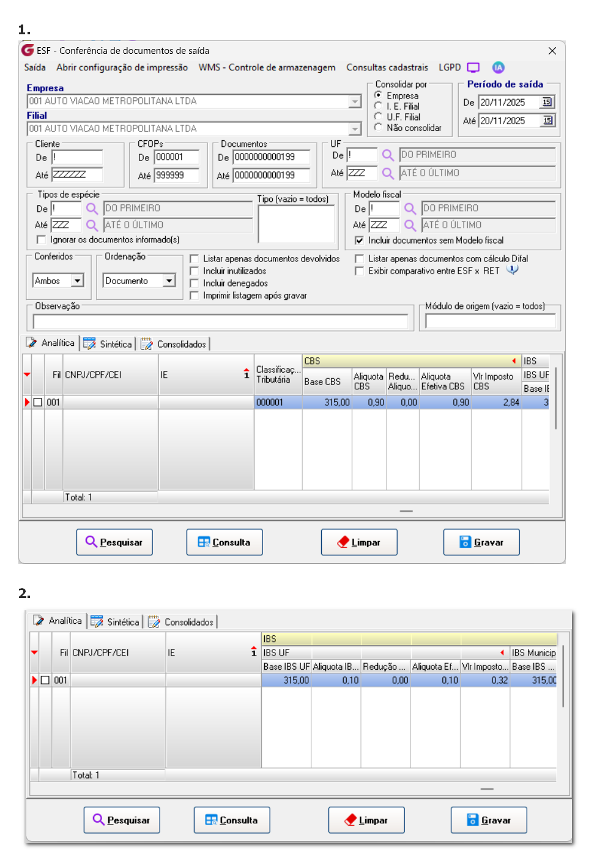Click the IE column sort indicator in first grid
Viewport: 597px width, 868px height.
(247, 373)
